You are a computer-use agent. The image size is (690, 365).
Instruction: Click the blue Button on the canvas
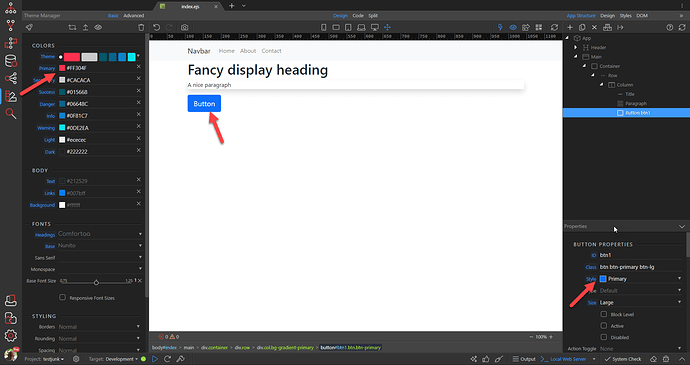click(204, 103)
